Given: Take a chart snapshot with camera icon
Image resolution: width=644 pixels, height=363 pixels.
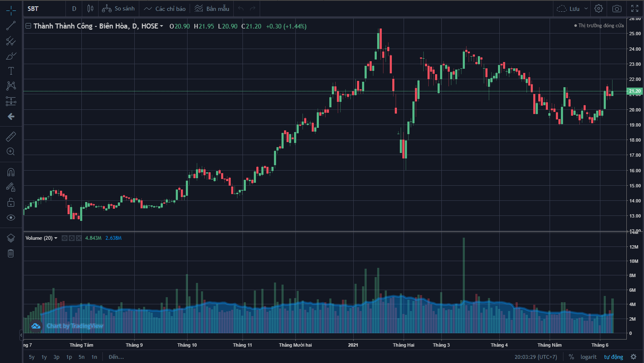Looking at the screenshot, I should (x=617, y=8).
